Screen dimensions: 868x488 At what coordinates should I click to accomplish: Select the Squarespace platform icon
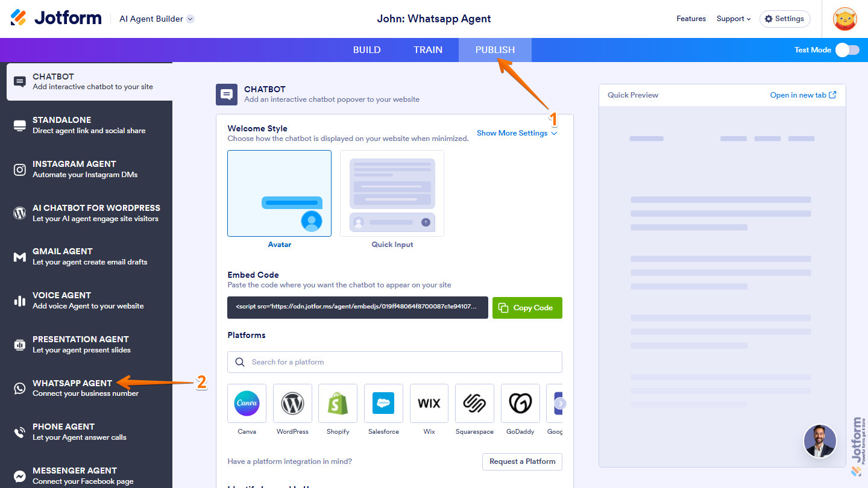pyautogui.click(x=474, y=403)
